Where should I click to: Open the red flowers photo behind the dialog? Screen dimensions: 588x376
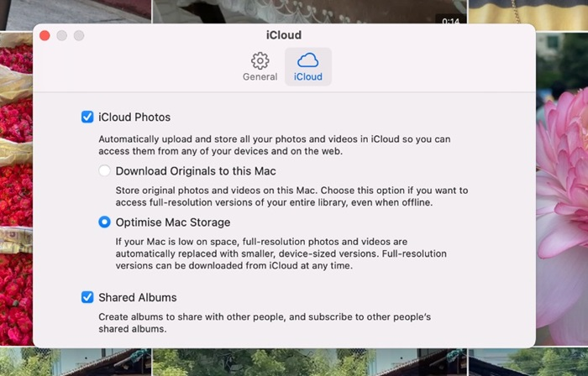pyautogui.click(x=16, y=189)
